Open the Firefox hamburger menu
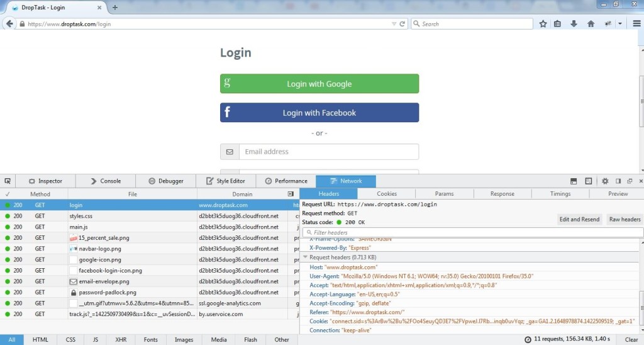Image resolution: width=644 pixels, height=345 pixels. point(636,24)
